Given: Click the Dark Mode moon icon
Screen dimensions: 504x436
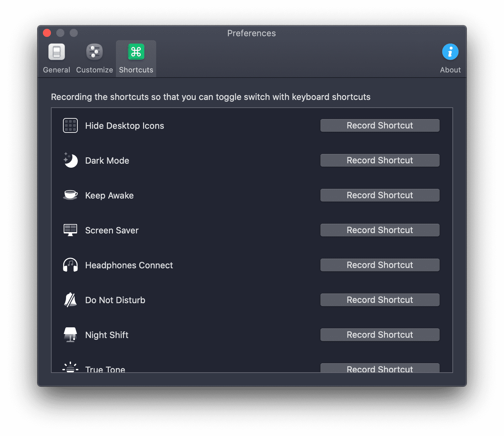Looking at the screenshot, I should click(71, 160).
